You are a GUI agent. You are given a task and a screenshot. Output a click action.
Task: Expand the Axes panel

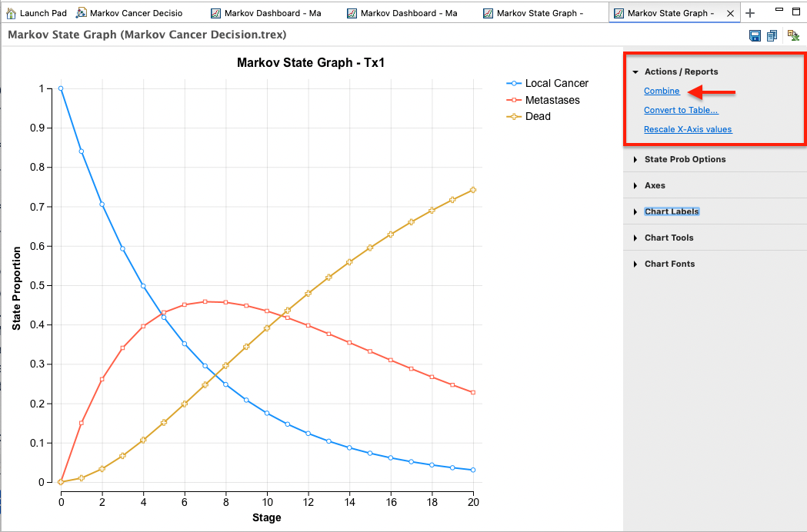click(x=655, y=185)
